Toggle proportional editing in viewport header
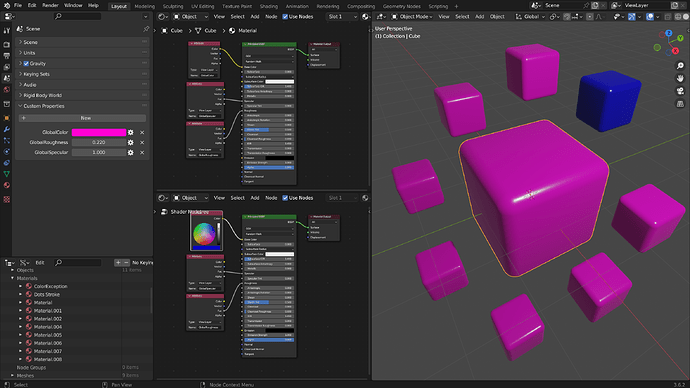 coord(590,17)
